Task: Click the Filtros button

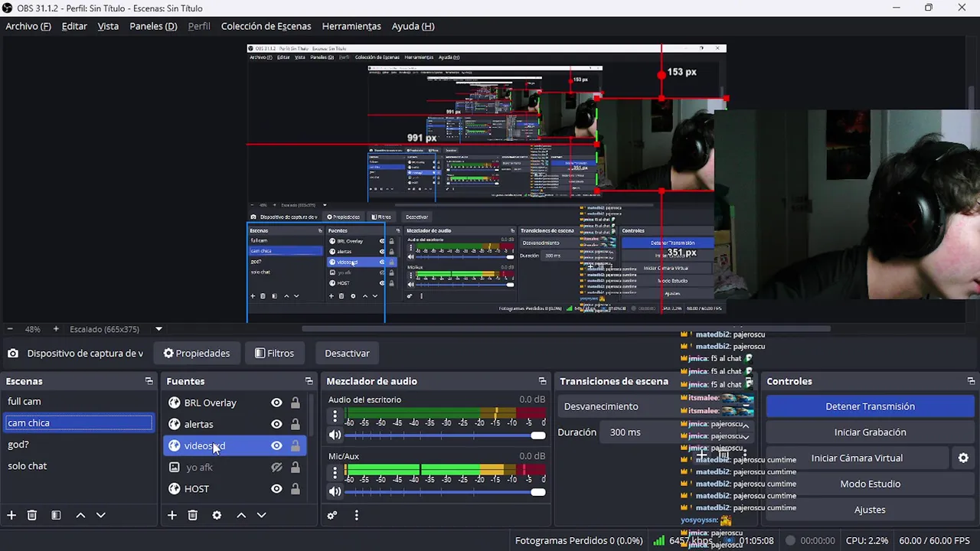Action: (x=274, y=354)
